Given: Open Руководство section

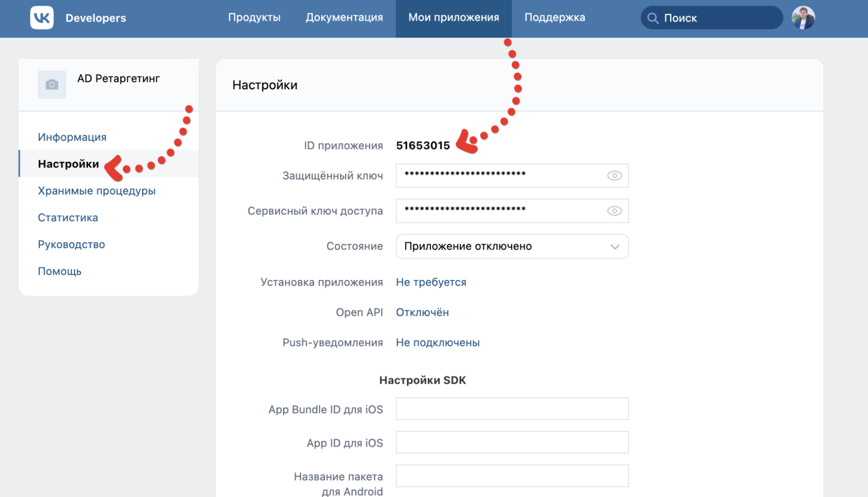Looking at the screenshot, I should 71,245.
